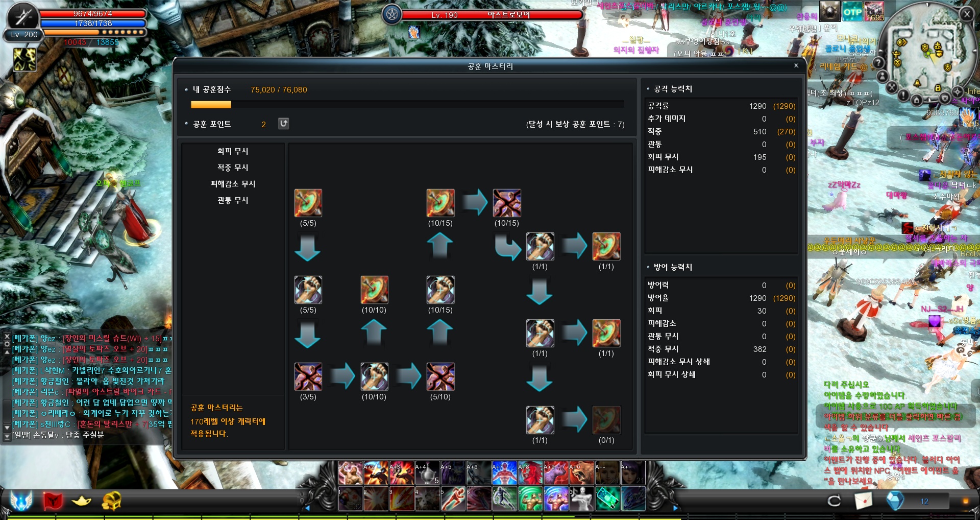
Task: Click the honor score progress bar
Action: pos(407,105)
